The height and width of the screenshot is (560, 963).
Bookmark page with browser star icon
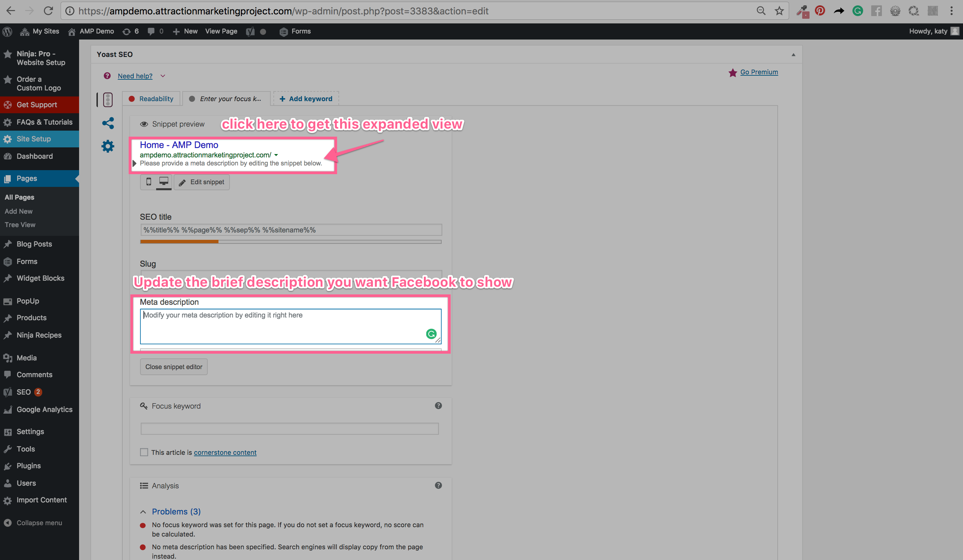tap(779, 11)
